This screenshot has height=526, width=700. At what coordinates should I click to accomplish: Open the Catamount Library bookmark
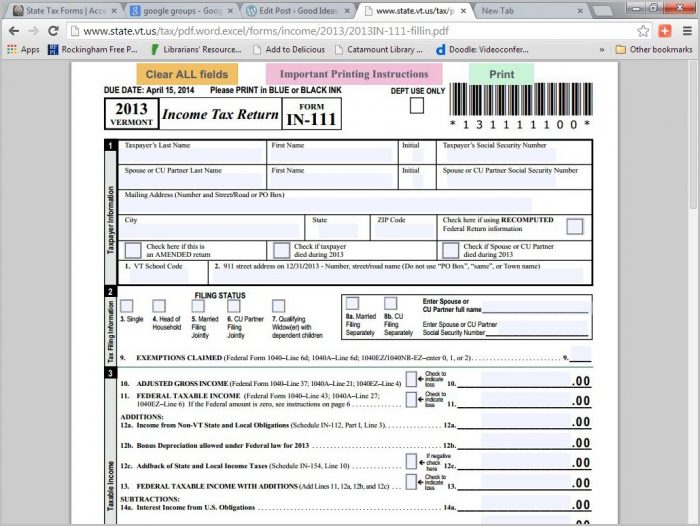[x=379, y=50]
